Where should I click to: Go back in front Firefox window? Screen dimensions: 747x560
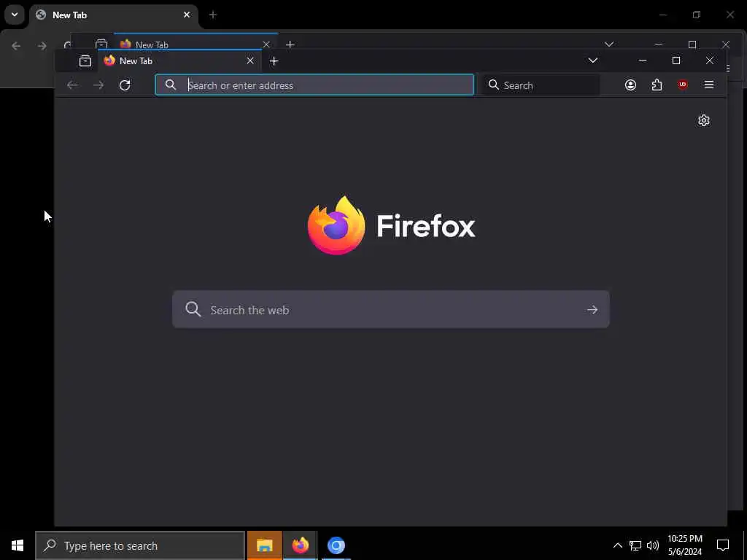72,85
